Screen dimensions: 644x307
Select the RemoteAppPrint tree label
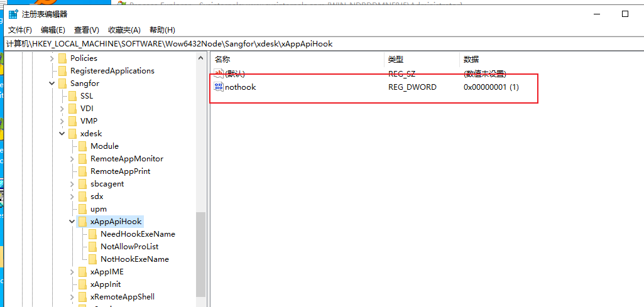pyautogui.click(x=121, y=171)
